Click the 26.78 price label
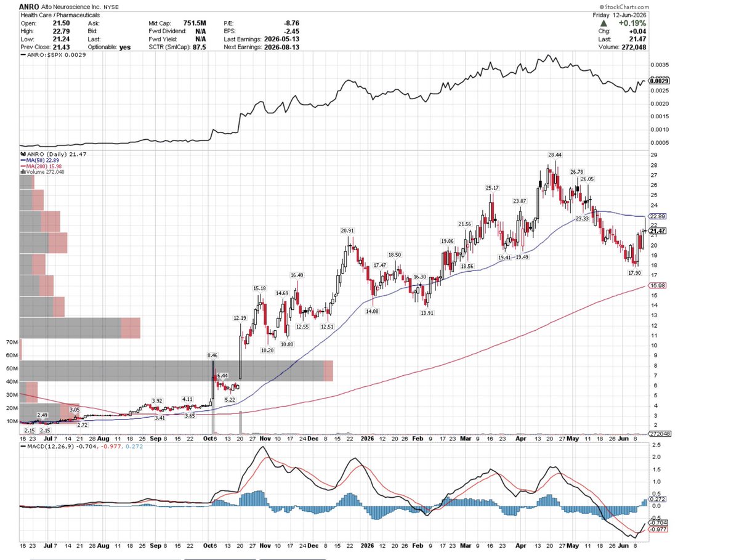739x560 pixels. tap(576, 172)
